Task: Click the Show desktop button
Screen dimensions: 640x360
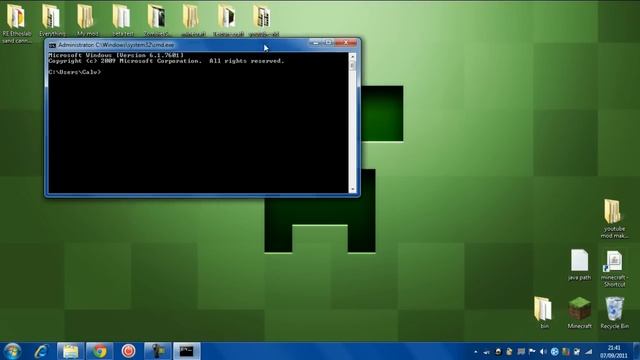Action: 637,351
